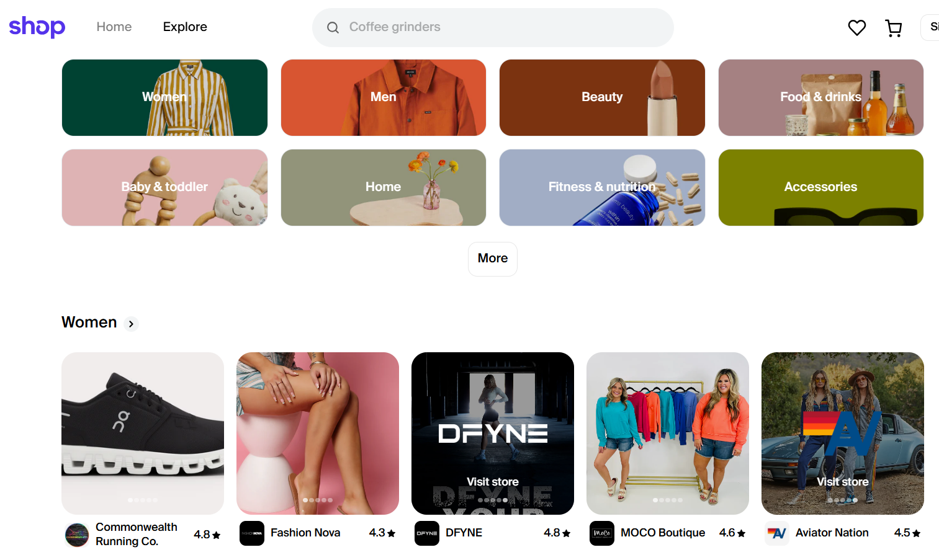Click the Fashion Nova store logo
Image resolution: width=939 pixels, height=560 pixels.
point(252,533)
